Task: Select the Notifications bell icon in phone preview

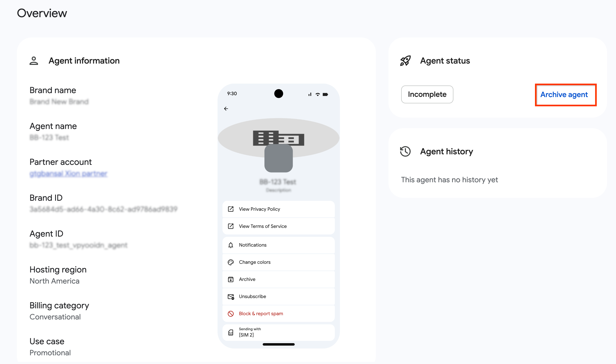Action: click(x=231, y=245)
